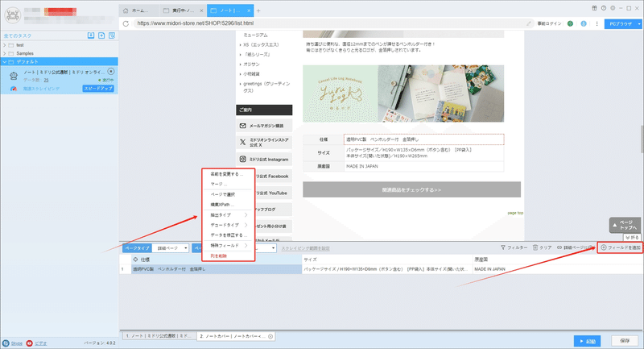Screen dimensions: 644x349
Task: Open the 詳細ページ page type dropdown
Action: click(170, 248)
